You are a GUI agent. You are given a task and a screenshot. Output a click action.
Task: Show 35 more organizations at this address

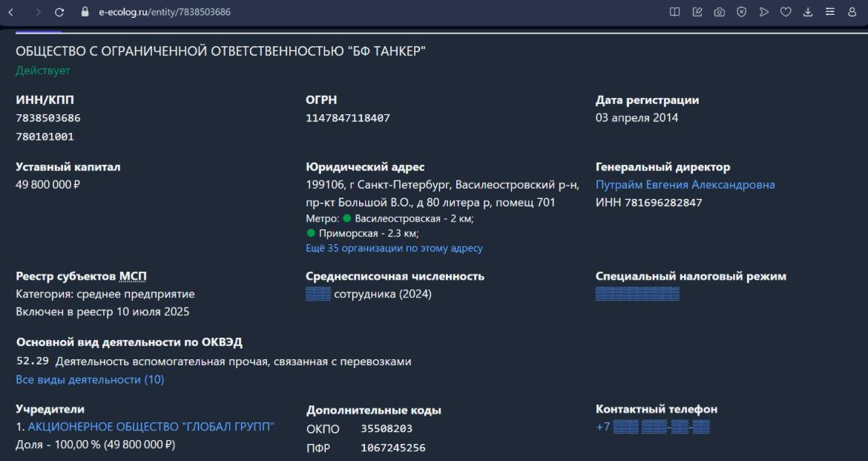pyautogui.click(x=394, y=249)
